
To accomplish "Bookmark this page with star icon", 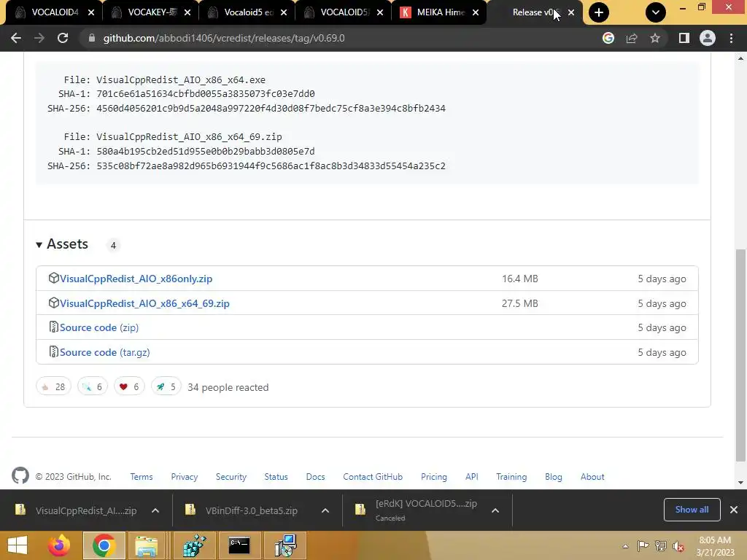I will tap(655, 38).
